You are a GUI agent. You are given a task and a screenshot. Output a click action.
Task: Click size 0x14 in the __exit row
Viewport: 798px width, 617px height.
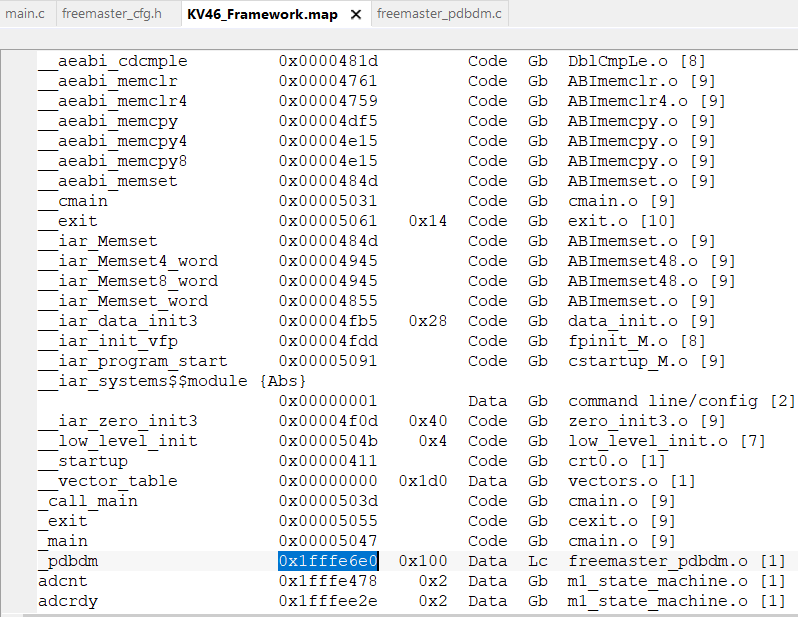428,221
